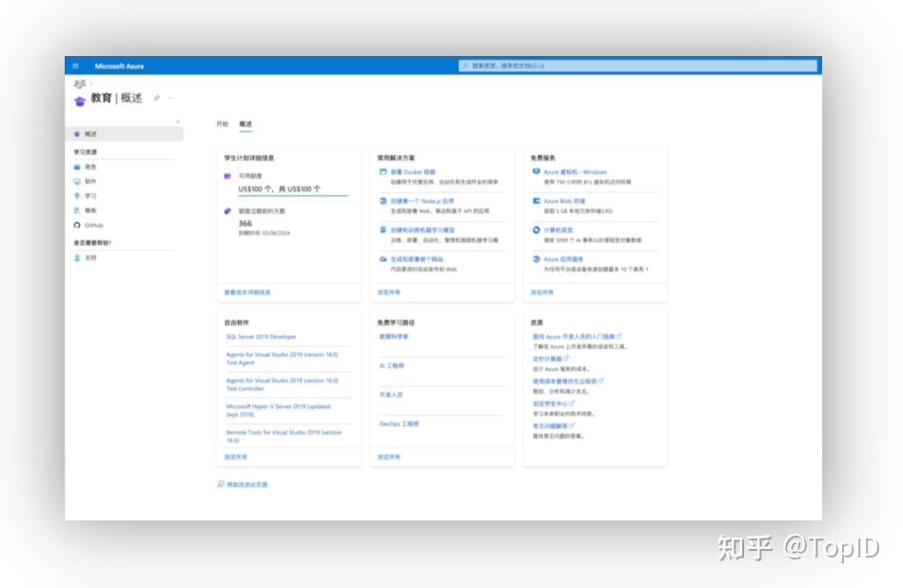Click the top search bar
This screenshot has width=903, height=588.
tap(638, 65)
